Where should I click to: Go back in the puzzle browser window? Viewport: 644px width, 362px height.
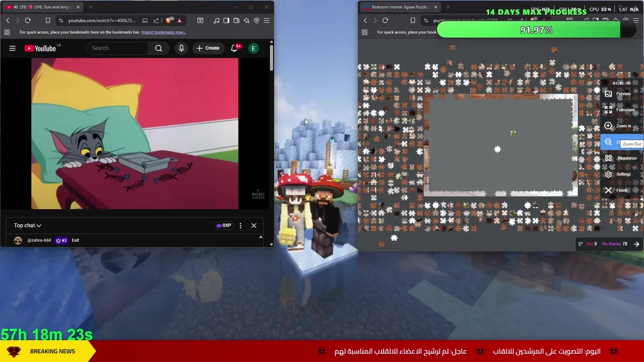365,21
